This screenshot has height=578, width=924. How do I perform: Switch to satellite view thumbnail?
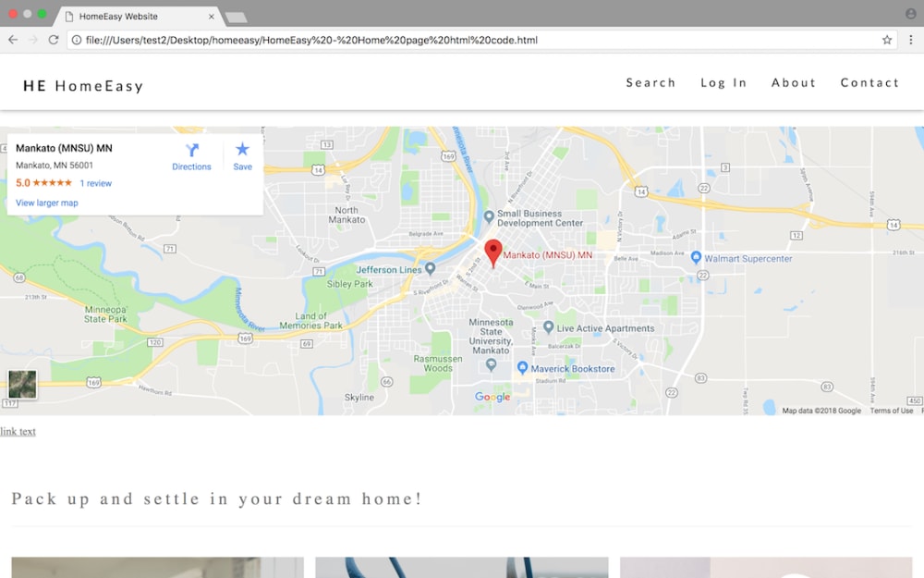click(x=22, y=385)
